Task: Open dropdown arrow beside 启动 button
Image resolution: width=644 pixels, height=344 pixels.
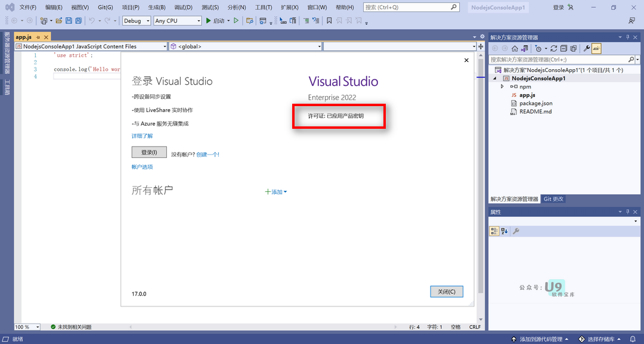Action: coord(228,20)
